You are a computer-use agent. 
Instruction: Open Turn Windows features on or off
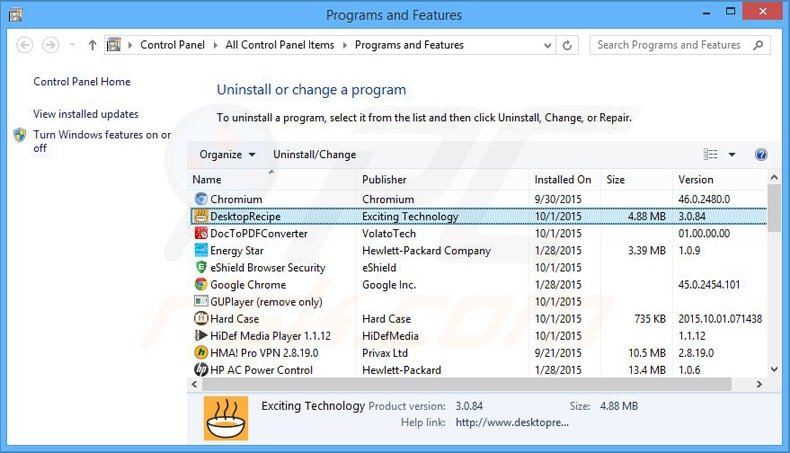102,141
